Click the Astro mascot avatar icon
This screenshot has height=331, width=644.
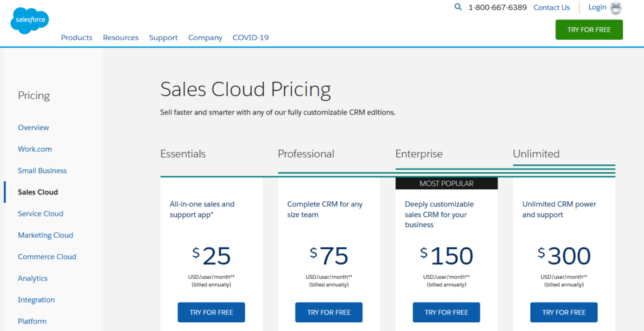point(616,8)
